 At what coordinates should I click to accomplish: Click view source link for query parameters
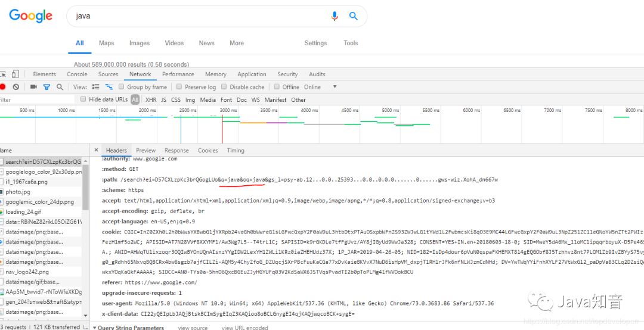point(193,328)
